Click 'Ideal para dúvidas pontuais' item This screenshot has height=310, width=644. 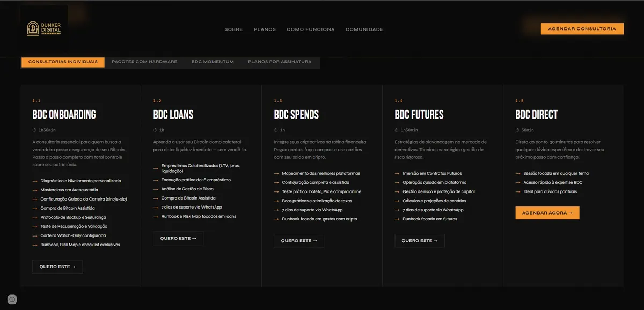(551, 191)
